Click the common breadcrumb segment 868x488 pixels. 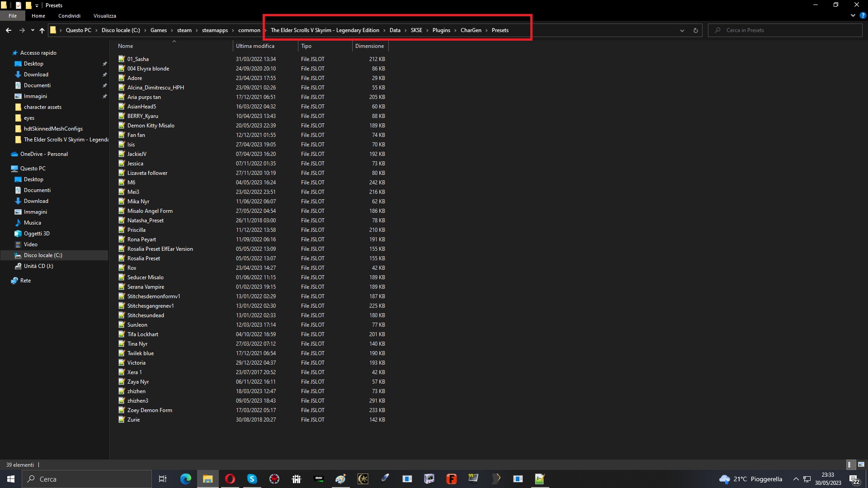249,30
